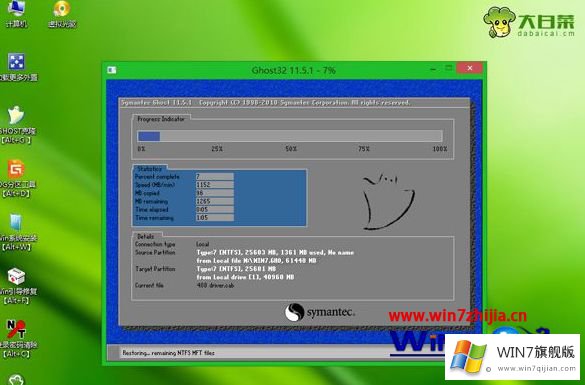This screenshot has width=585, height=385.
Task: Click the current file "driver.cab" entry
Action: (x=215, y=285)
